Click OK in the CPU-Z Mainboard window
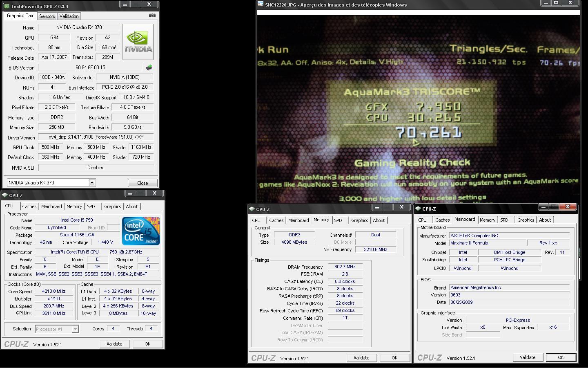588x368 pixels. (561, 357)
